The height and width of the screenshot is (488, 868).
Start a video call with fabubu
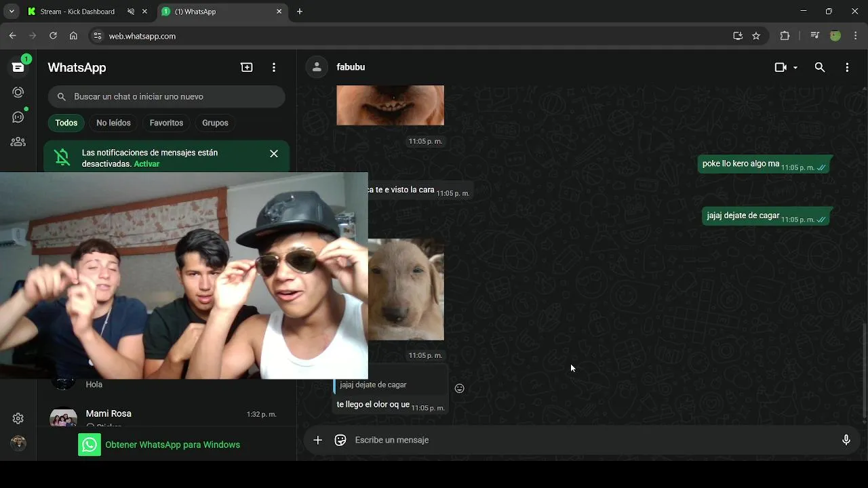[781, 67]
